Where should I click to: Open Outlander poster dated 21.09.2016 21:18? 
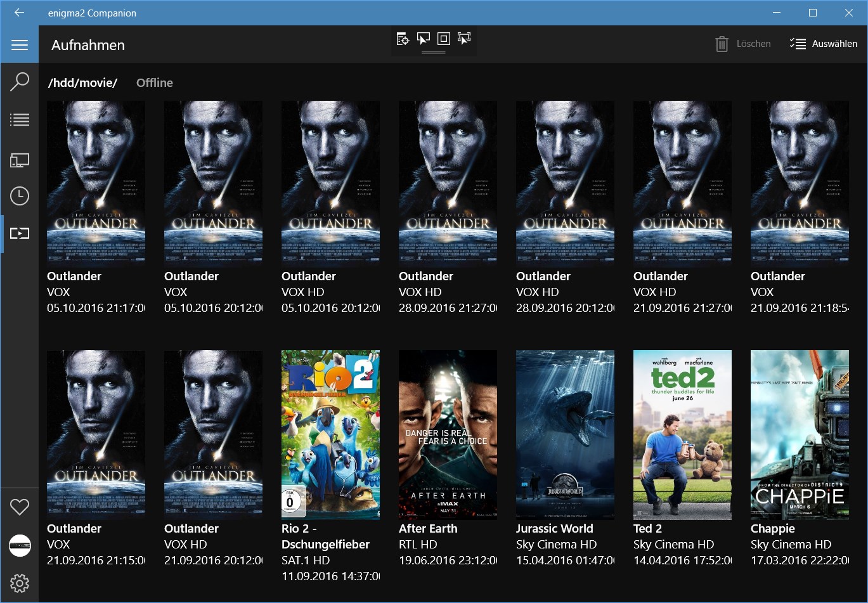tap(800, 184)
